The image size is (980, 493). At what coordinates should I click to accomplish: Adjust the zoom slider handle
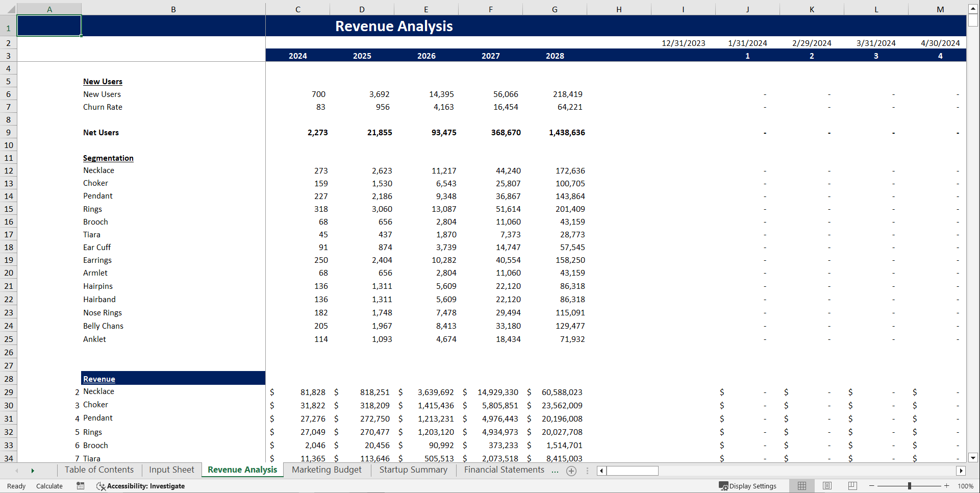pos(910,486)
